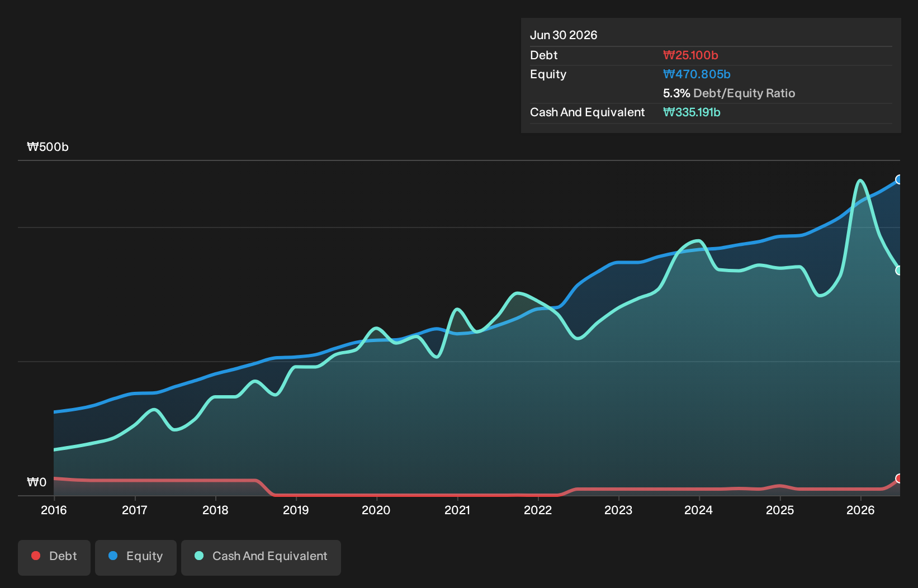This screenshot has width=918, height=588.
Task: Click the ₩335.191b cash value
Action: coord(692,112)
